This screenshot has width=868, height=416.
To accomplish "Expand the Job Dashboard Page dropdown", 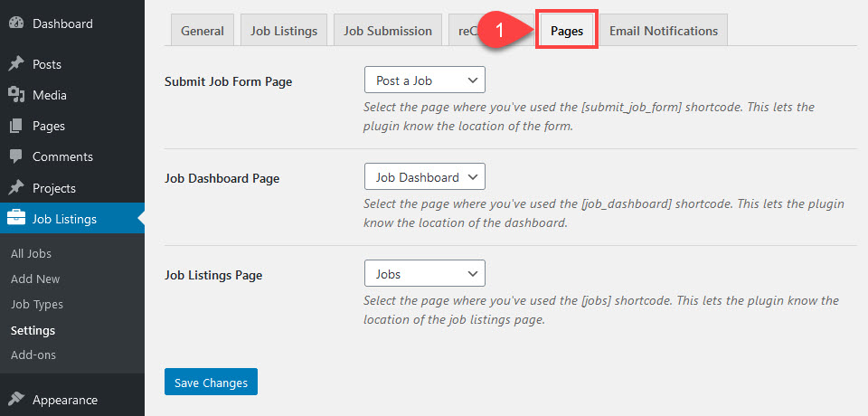I will point(425,177).
